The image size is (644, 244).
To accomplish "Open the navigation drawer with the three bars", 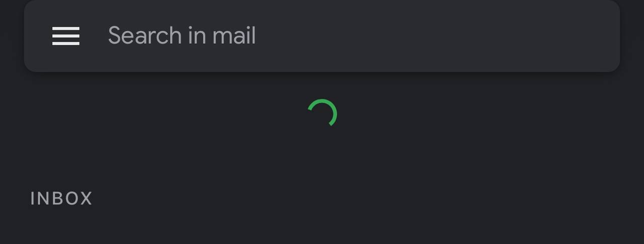I will point(66,36).
